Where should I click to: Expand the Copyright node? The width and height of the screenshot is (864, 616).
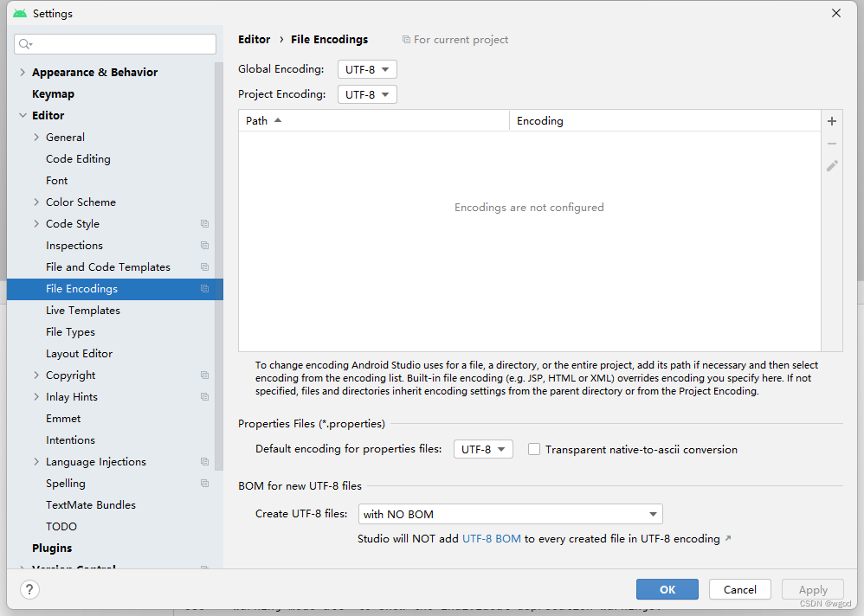tap(36, 375)
